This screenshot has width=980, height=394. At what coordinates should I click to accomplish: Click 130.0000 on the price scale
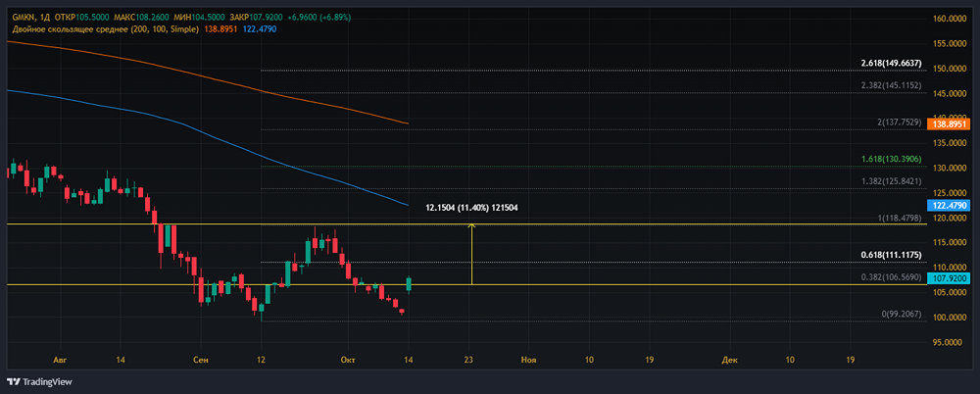pyautogui.click(x=948, y=169)
